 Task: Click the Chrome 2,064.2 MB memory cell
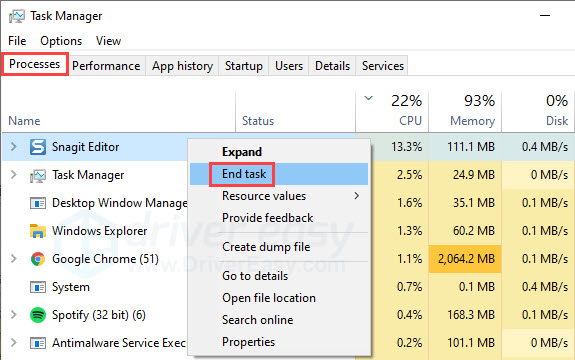[x=465, y=259]
